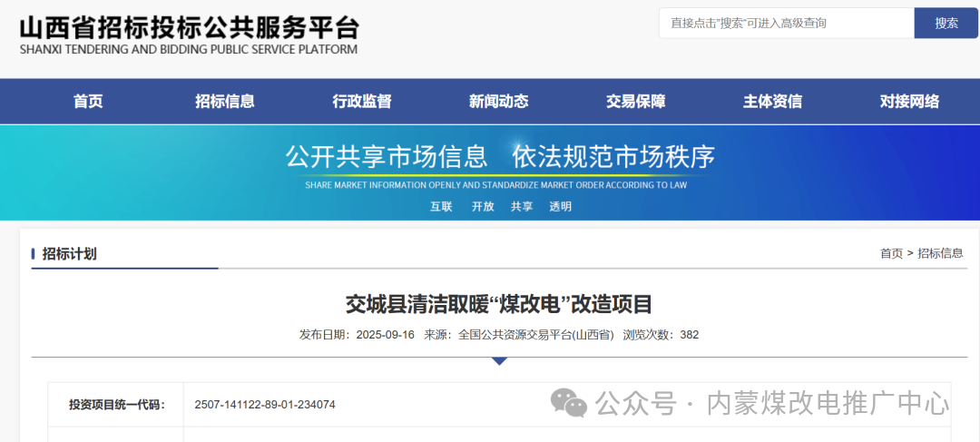
Task: Click the source text 全国公共资源交易平台(山西省)
Action: [535, 334]
